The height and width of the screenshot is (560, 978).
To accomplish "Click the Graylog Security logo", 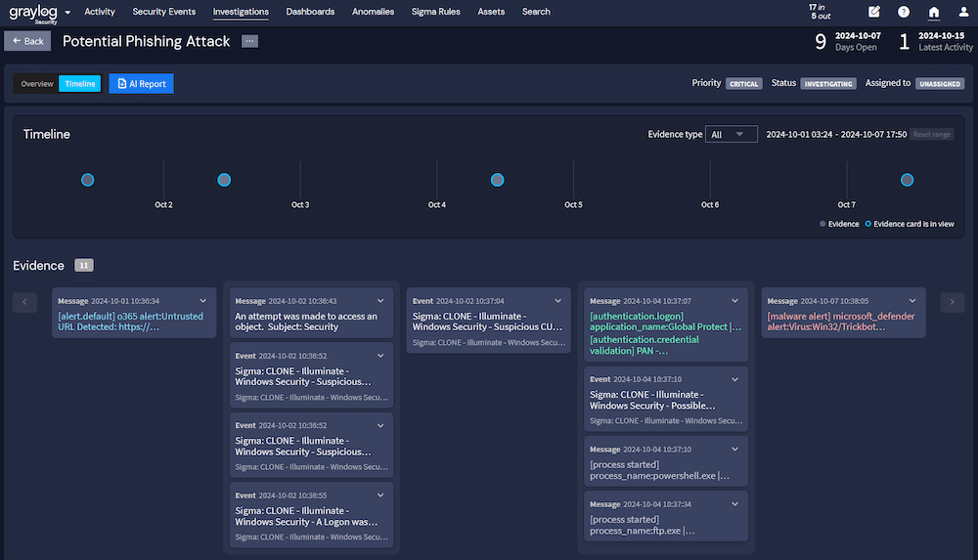I will [32, 13].
